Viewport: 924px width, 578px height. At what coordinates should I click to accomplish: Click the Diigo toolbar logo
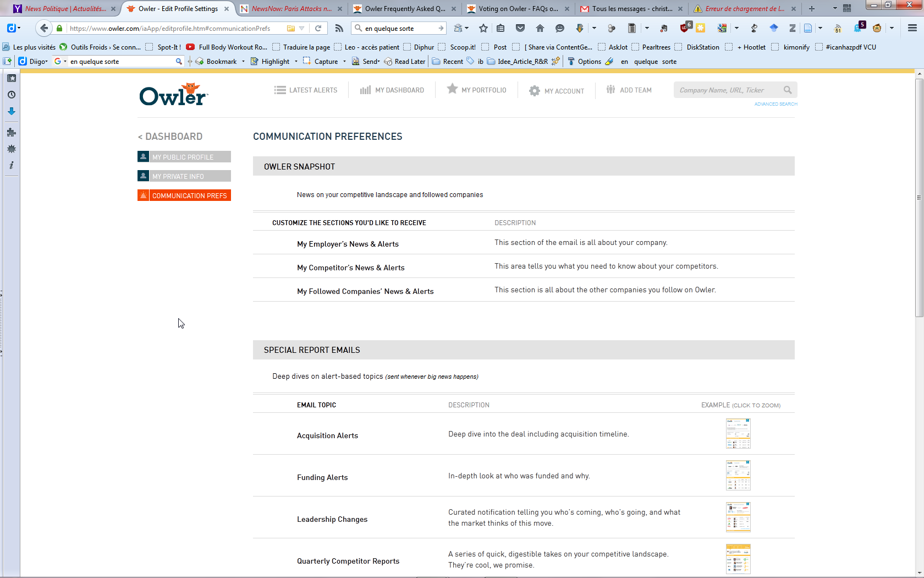[23, 61]
